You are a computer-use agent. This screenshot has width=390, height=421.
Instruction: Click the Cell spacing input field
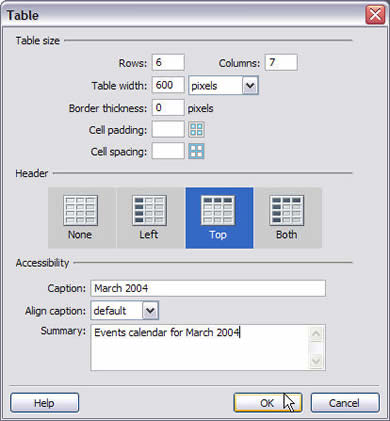coord(168,151)
